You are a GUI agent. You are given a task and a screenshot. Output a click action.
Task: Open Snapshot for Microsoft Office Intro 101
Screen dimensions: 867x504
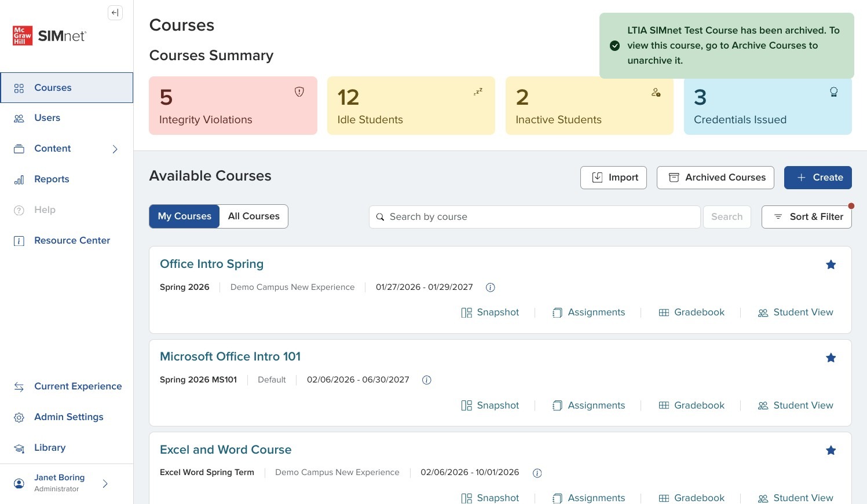(490, 406)
